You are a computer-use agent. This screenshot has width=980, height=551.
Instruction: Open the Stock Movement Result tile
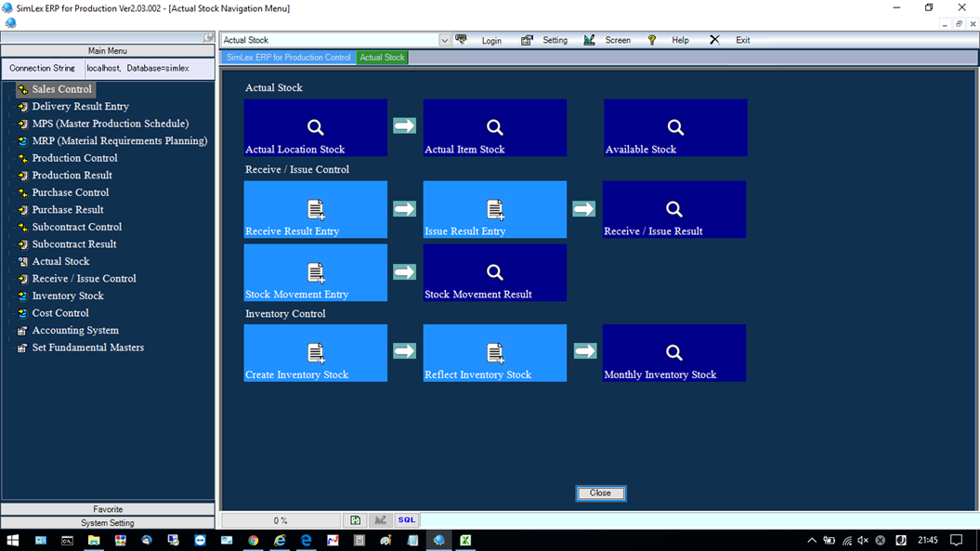point(495,272)
